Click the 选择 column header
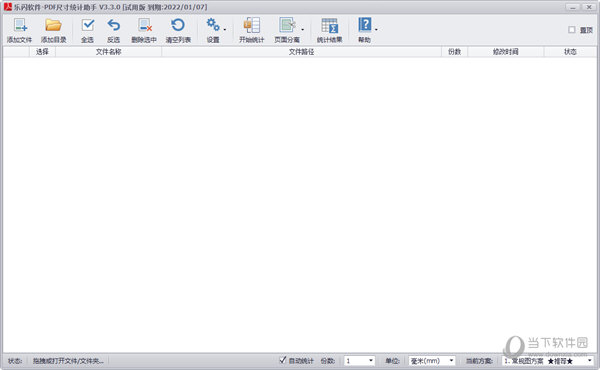 pyautogui.click(x=42, y=52)
